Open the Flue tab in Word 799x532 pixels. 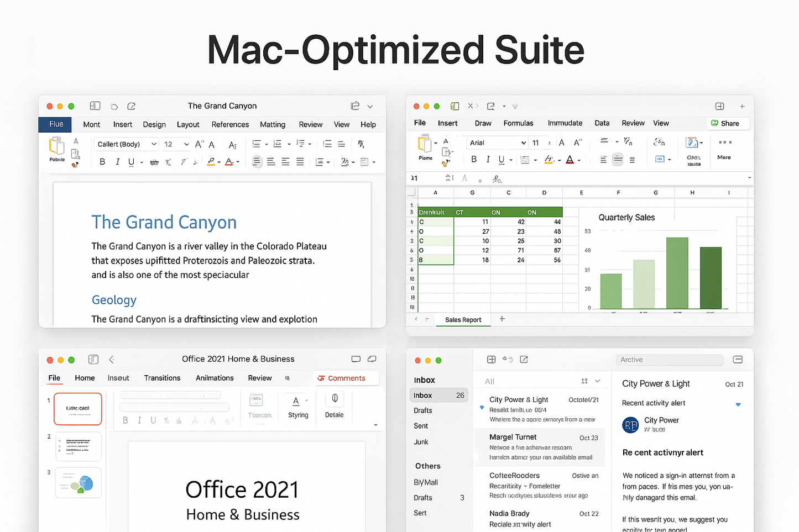56,124
